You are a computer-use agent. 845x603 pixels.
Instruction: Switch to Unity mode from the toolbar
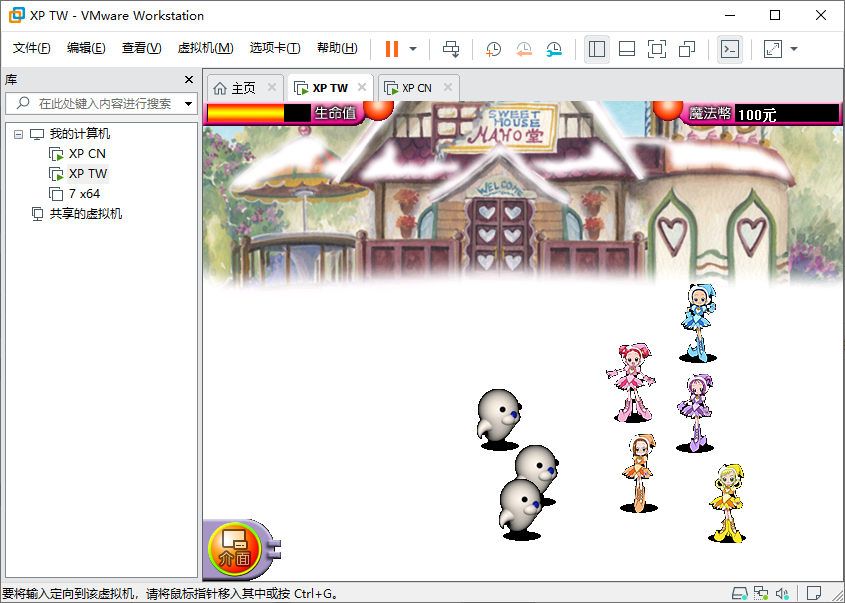687,49
